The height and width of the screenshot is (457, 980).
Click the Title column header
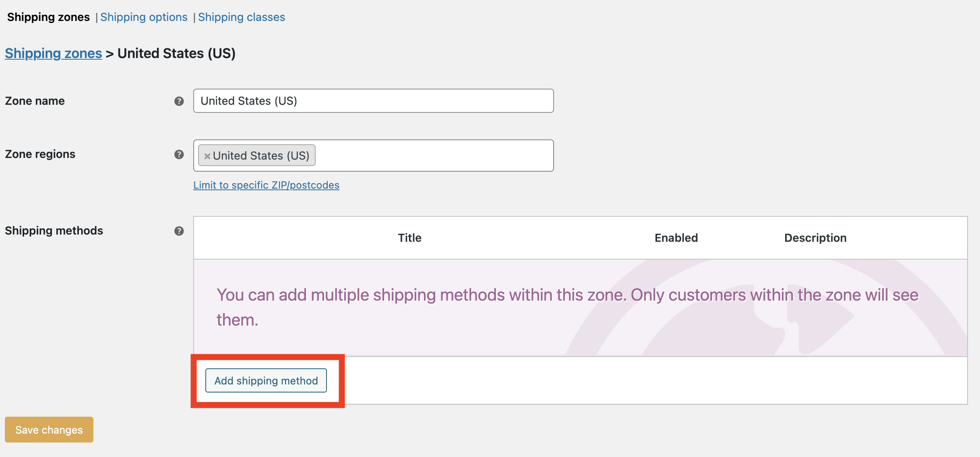click(x=410, y=238)
